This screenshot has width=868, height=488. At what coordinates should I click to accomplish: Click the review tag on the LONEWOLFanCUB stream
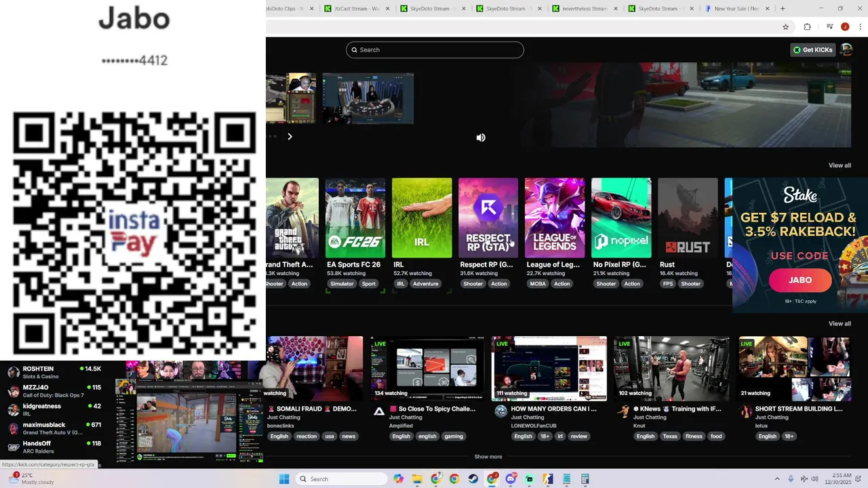coord(579,436)
